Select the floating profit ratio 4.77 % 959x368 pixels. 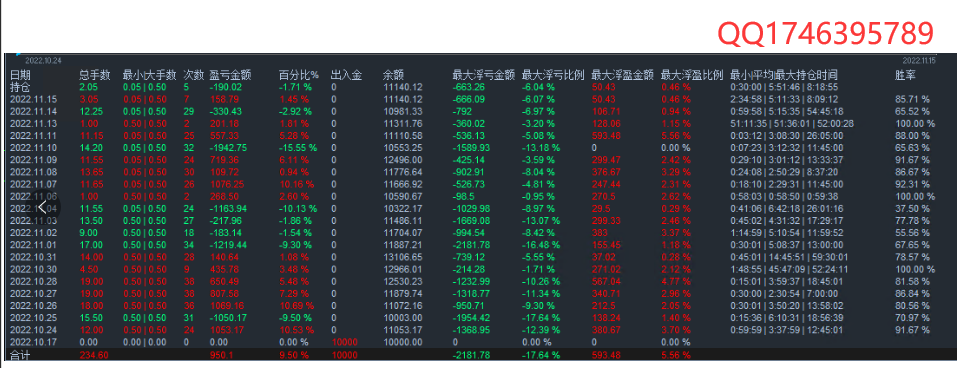click(676, 282)
